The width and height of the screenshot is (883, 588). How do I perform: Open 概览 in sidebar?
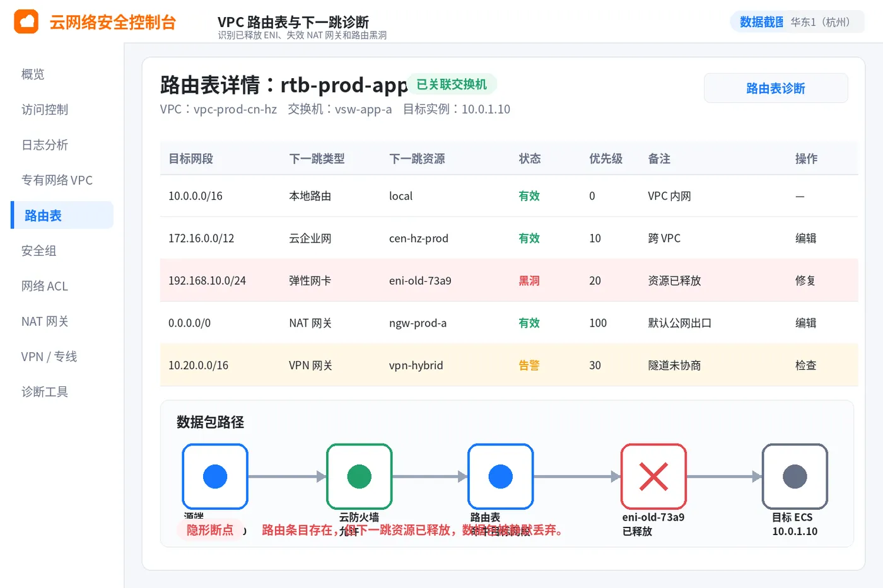[33, 74]
